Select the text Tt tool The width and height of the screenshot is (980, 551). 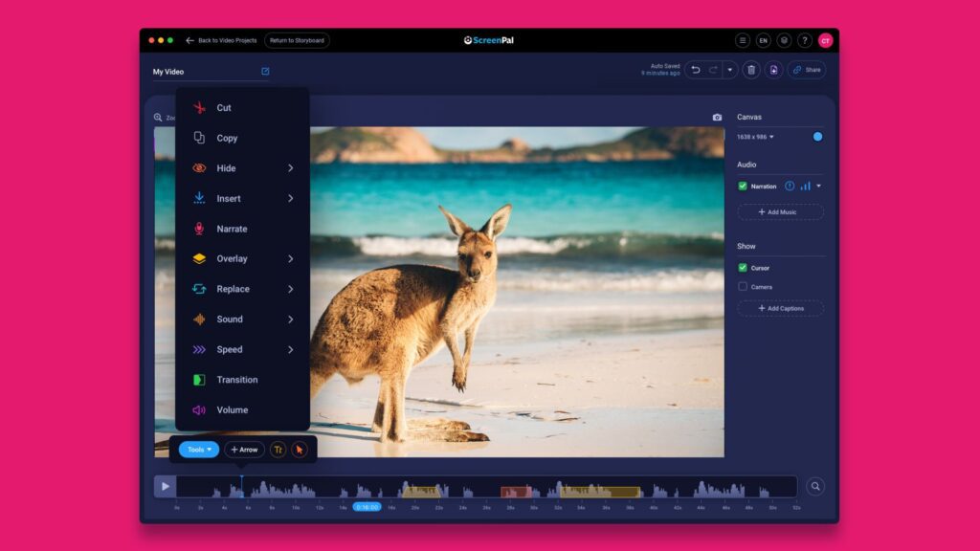tap(277, 450)
